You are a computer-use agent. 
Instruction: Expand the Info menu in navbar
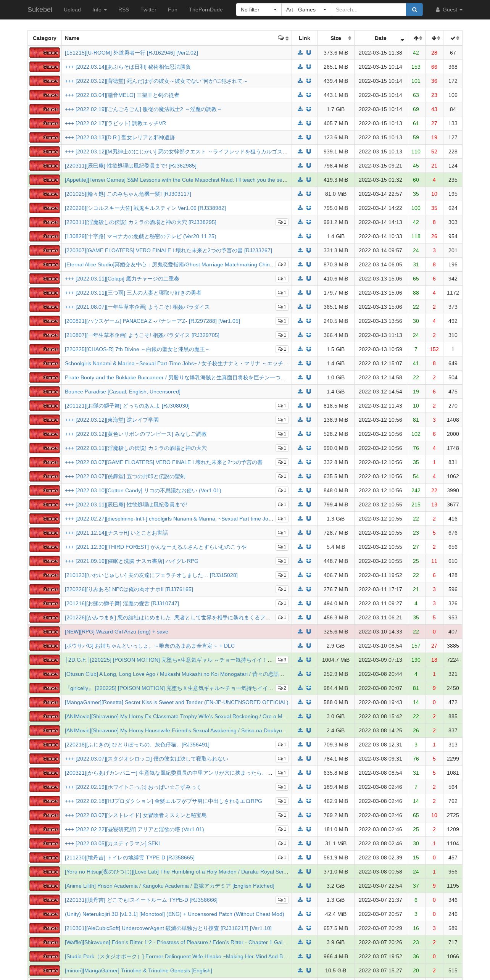[100, 10]
